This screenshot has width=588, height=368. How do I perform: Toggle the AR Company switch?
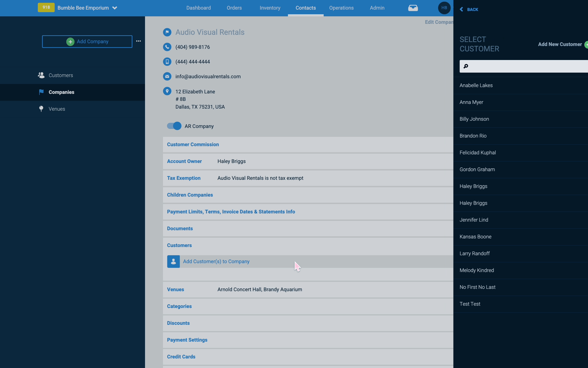[x=174, y=126]
